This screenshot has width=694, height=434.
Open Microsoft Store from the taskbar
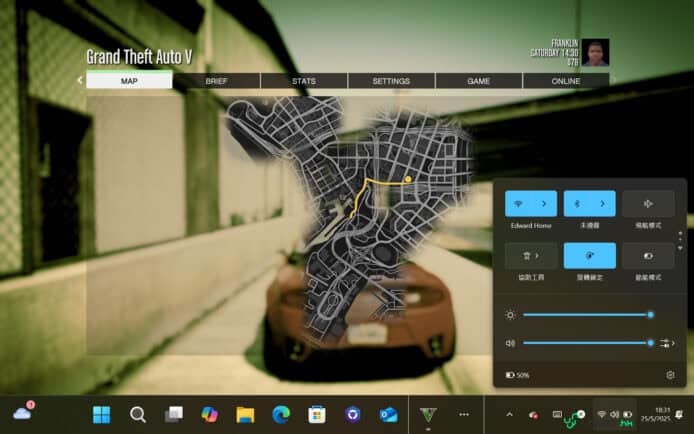(x=317, y=414)
